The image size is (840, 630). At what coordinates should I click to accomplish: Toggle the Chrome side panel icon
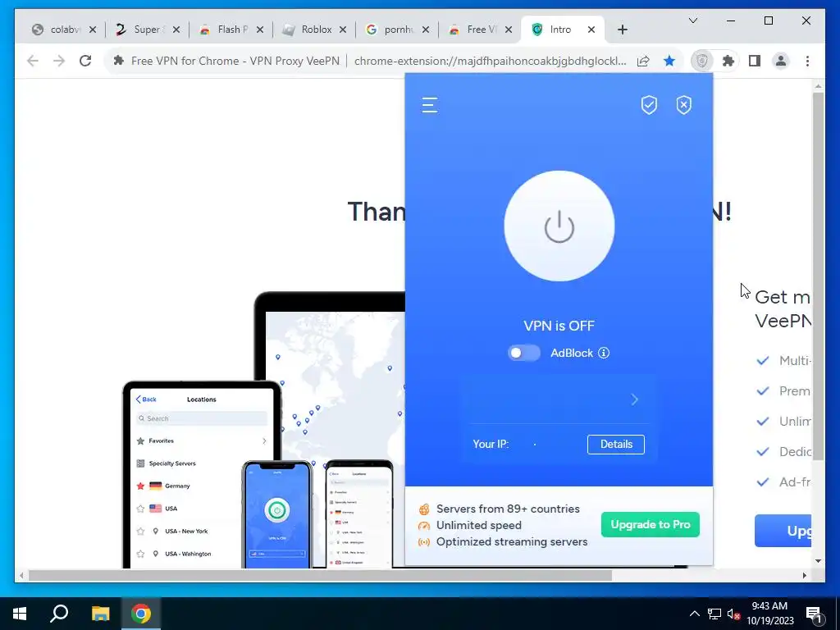[x=755, y=61]
